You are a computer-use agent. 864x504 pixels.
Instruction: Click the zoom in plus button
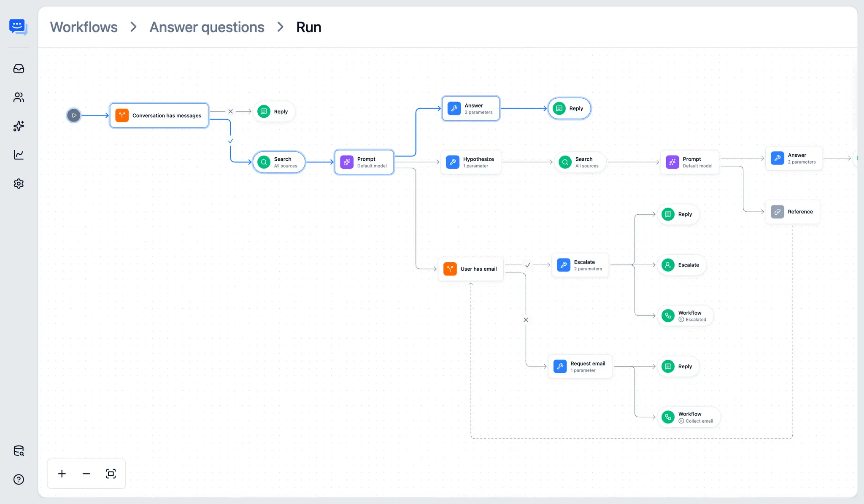tap(62, 474)
